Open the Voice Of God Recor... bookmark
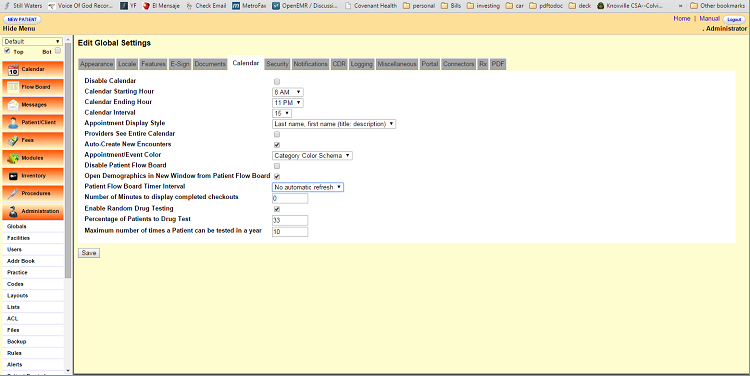 click(80, 6)
